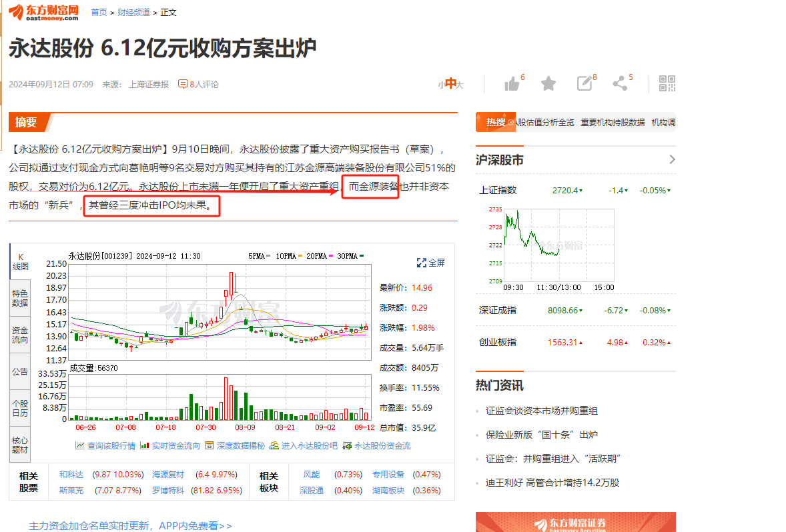Switch to K线图 tab
This screenshot has height=532, width=786.
(20, 261)
